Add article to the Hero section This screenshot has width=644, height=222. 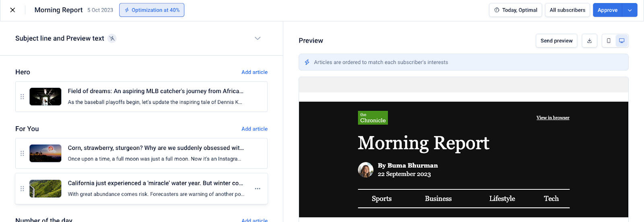click(254, 72)
